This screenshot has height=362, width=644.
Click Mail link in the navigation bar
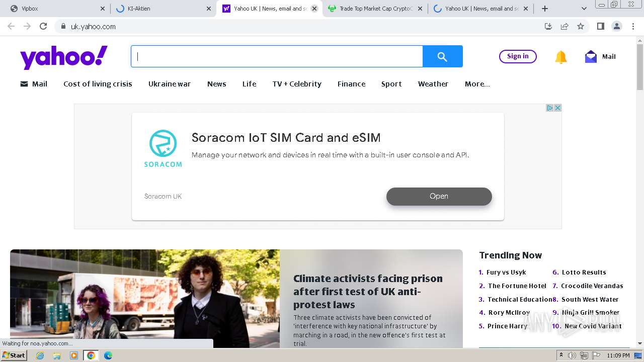click(x=34, y=84)
